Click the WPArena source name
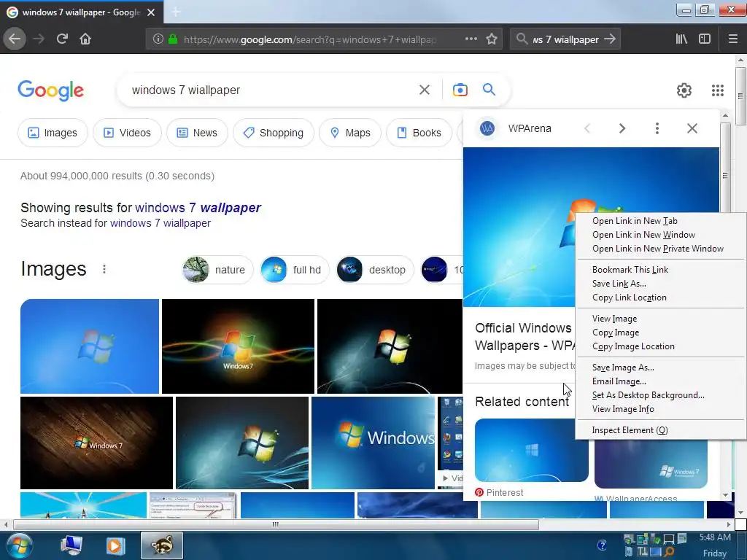 [x=530, y=128]
